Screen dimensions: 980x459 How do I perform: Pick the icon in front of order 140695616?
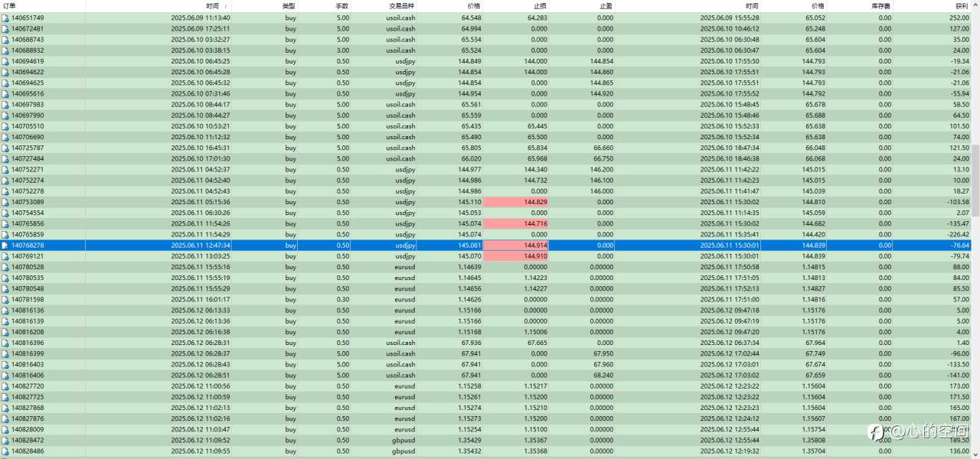coord(5,93)
